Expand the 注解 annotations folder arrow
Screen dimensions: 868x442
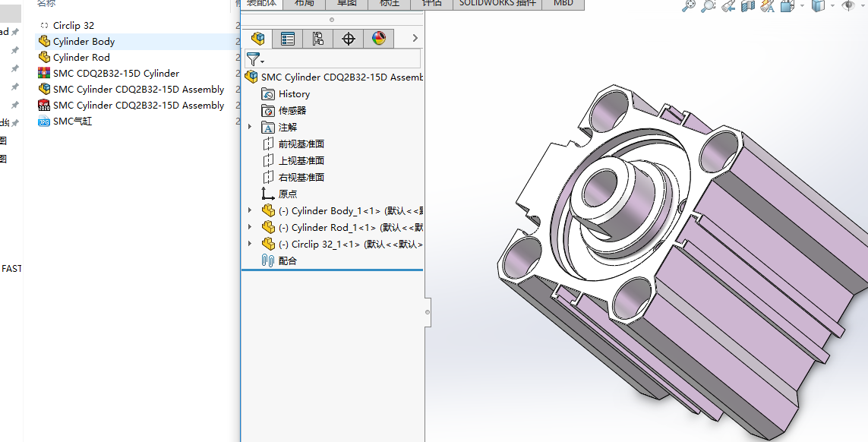pos(250,127)
